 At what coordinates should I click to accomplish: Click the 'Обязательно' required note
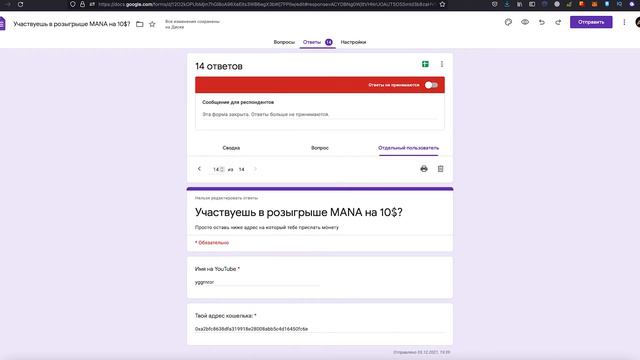212,242
